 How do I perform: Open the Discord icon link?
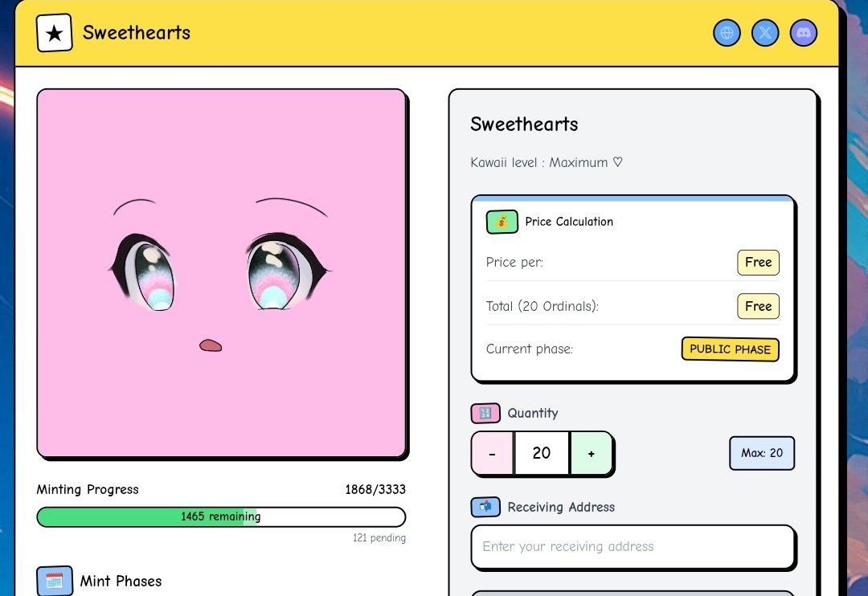[x=803, y=33]
